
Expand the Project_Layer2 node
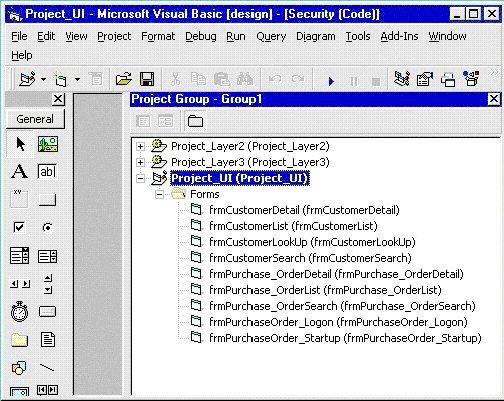pos(140,146)
